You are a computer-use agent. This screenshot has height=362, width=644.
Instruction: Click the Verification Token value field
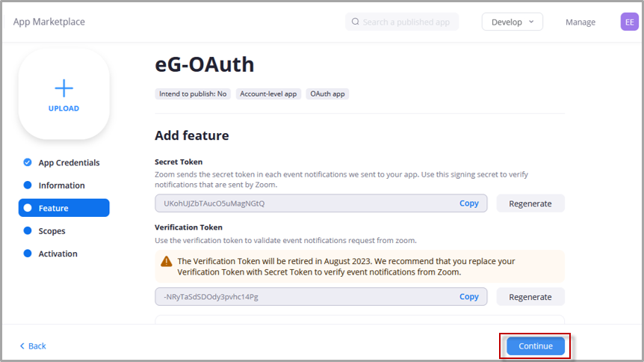(x=321, y=297)
